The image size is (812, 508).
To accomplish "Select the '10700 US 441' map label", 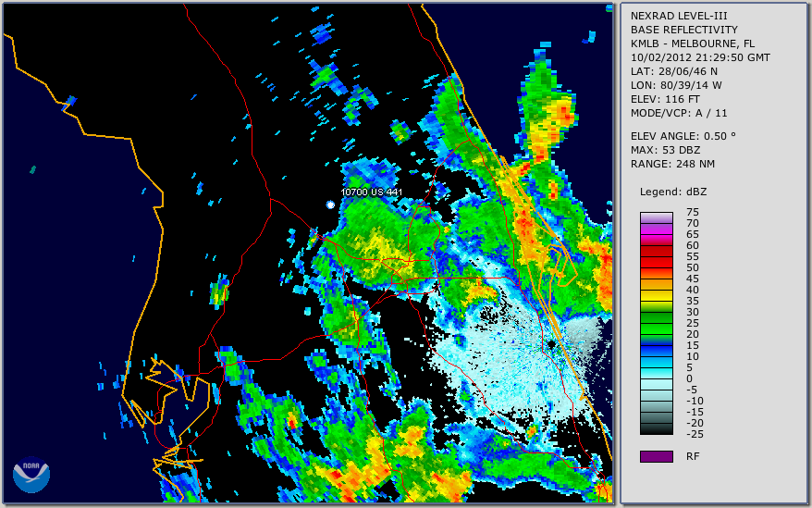I will [x=371, y=192].
